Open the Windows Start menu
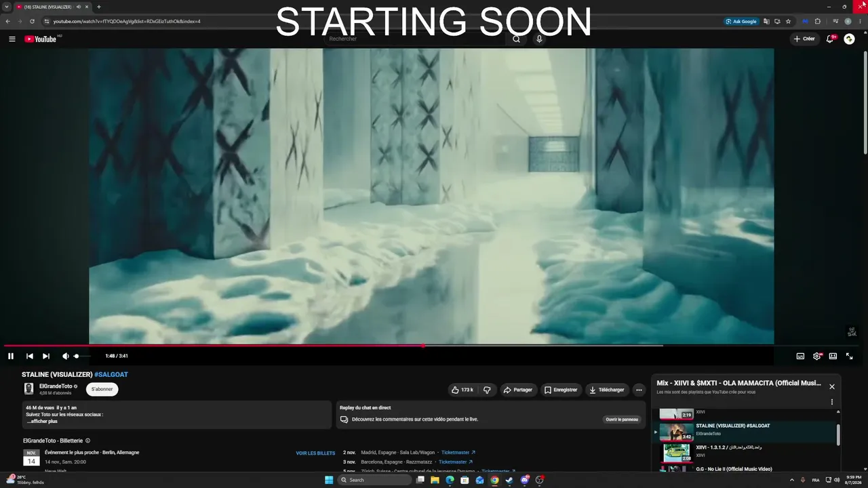 [x=329, y=480]
